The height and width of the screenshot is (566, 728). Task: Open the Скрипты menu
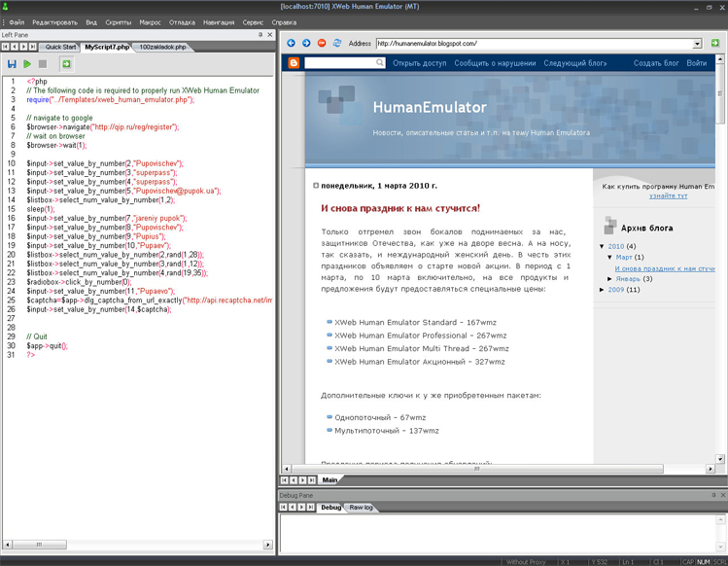(119, 21)
